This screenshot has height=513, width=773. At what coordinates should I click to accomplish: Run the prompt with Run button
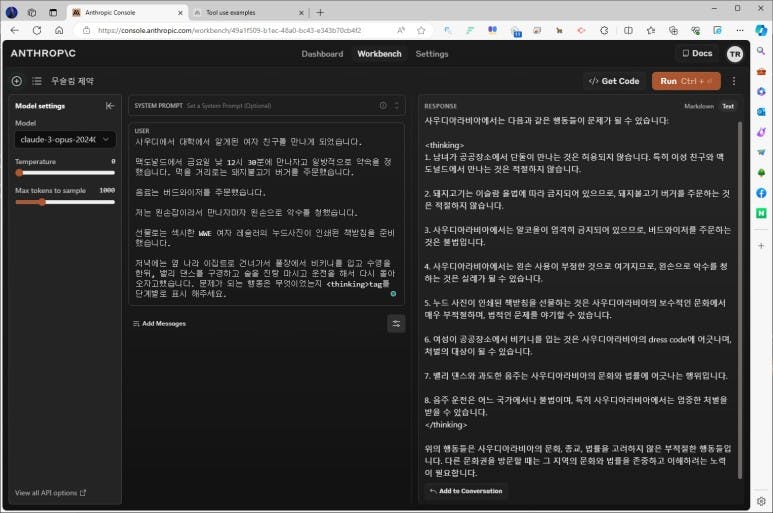[x=686, y=81]
